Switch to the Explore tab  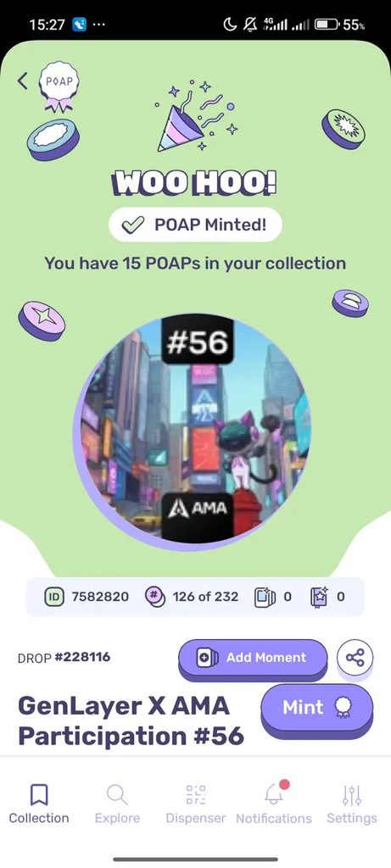(x=117, y=804)
